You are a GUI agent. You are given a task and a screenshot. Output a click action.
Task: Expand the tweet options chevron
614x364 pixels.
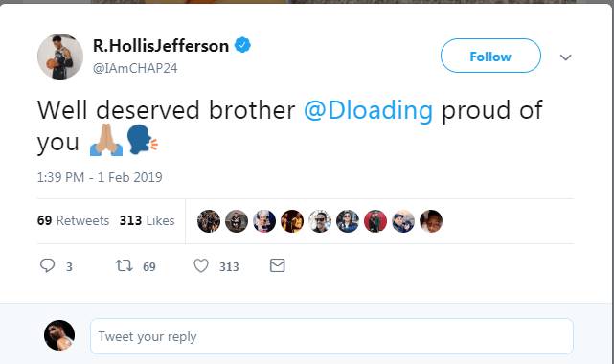[565, 57]
